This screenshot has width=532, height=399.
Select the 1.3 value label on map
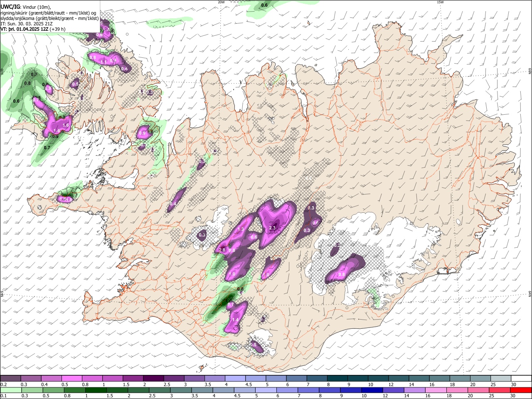click(x=241, y=229)
